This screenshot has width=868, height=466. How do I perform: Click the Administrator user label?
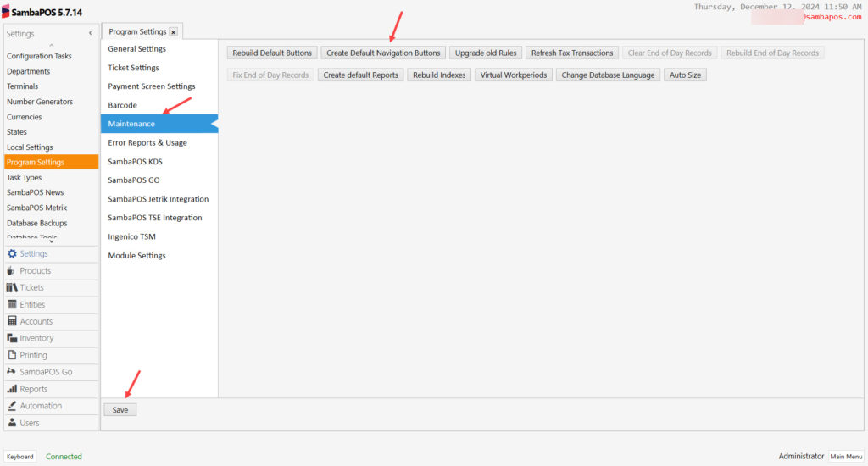click(x=801, y=456)
